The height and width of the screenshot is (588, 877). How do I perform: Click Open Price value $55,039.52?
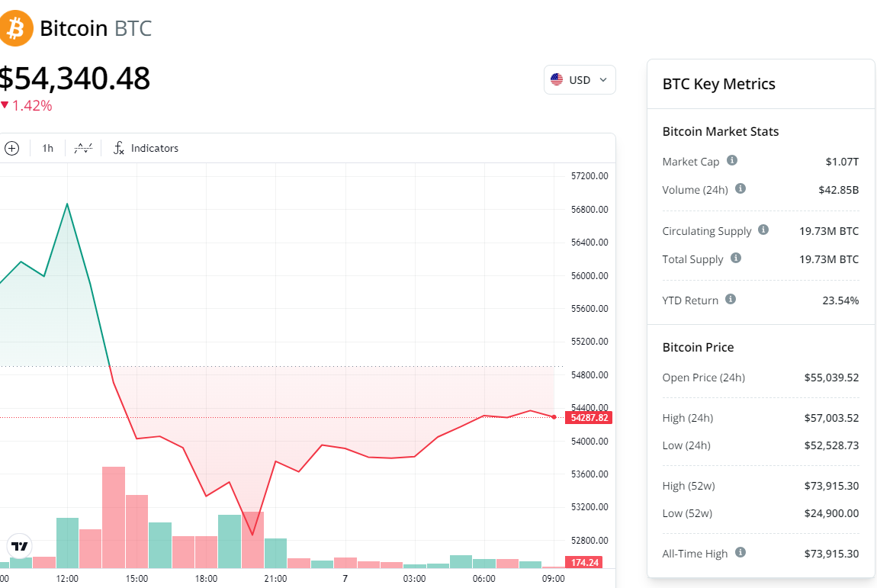coord(831,378)
